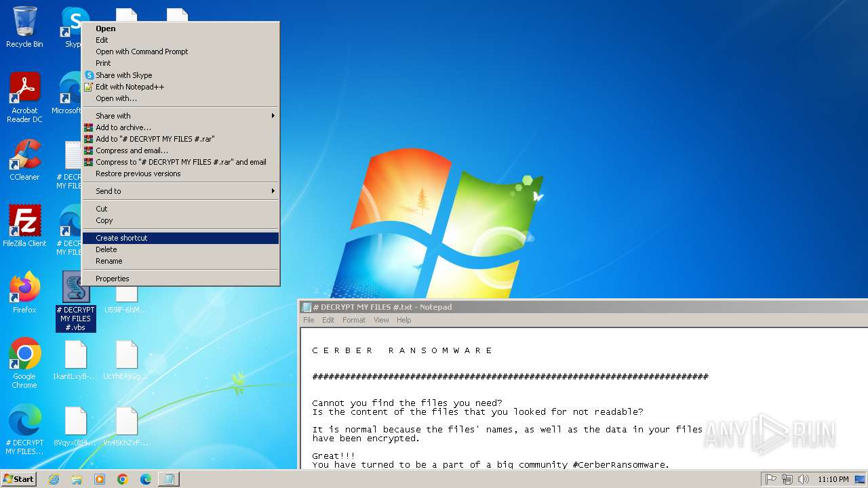Click the Notepad title bar icon

pos(307,307)
